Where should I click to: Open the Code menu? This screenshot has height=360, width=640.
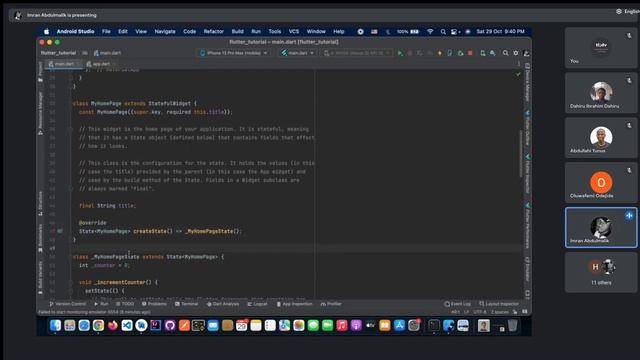189,31
